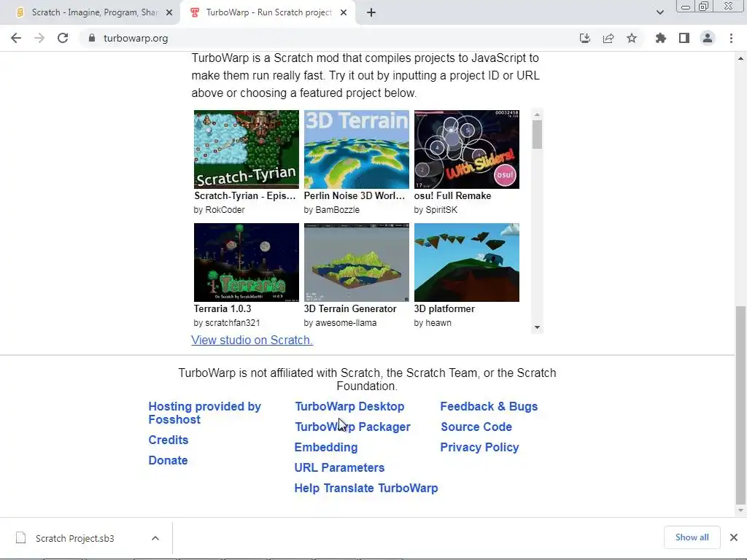Bookmark this page with the star icon

[632, 38]
